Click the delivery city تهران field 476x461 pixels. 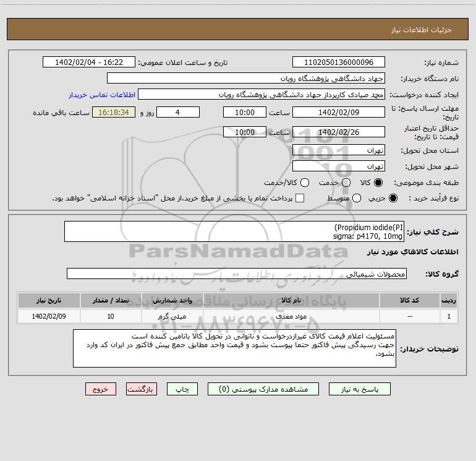tap(339, 166)
